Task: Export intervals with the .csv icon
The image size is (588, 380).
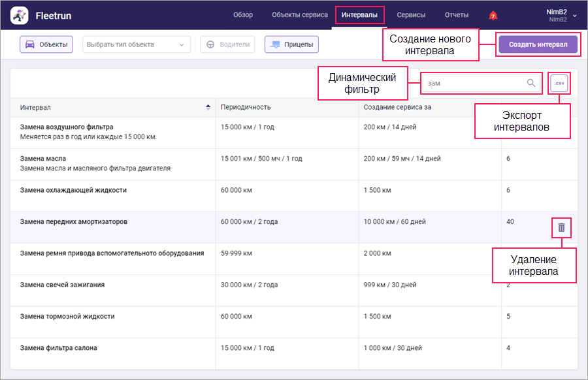Action: point(559,83)
